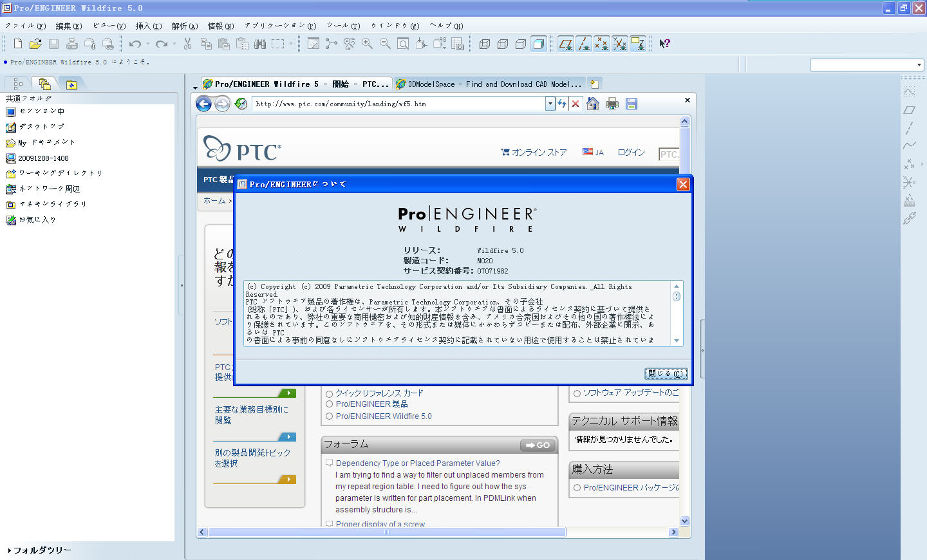Viewport: 927px width, 560px height.
Task: Select wireframe display mode
Action: [x=485, y=44]
